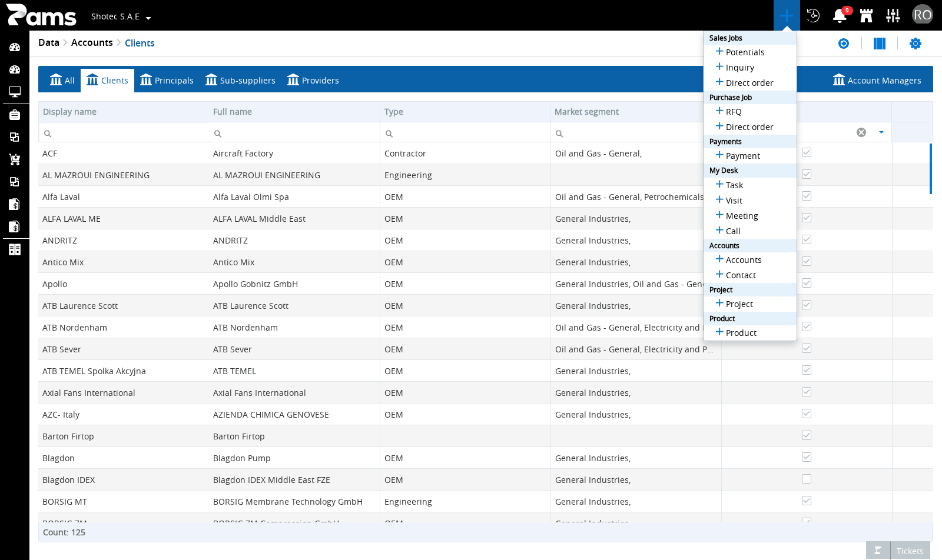Toggle the checkbox in the ACF row
Image resolution: width=942 pixels, height=560 pixels.
[x=807, y=152]
